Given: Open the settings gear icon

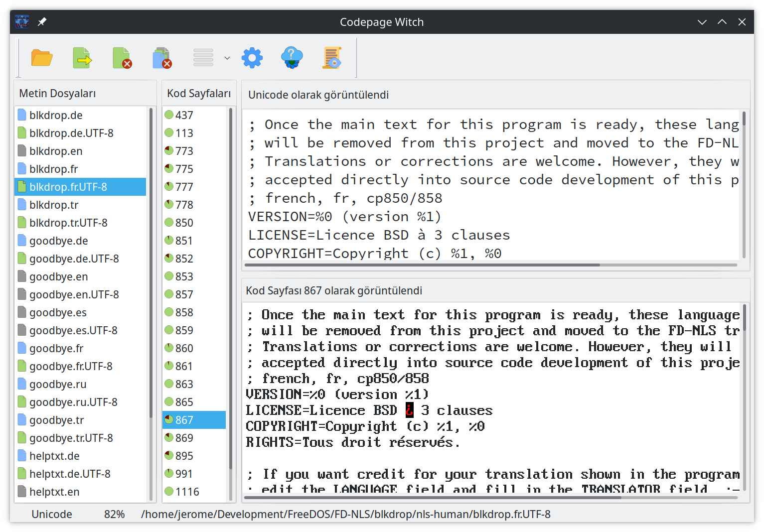Looking at the screenshot, I should click(x=252, y=58).
